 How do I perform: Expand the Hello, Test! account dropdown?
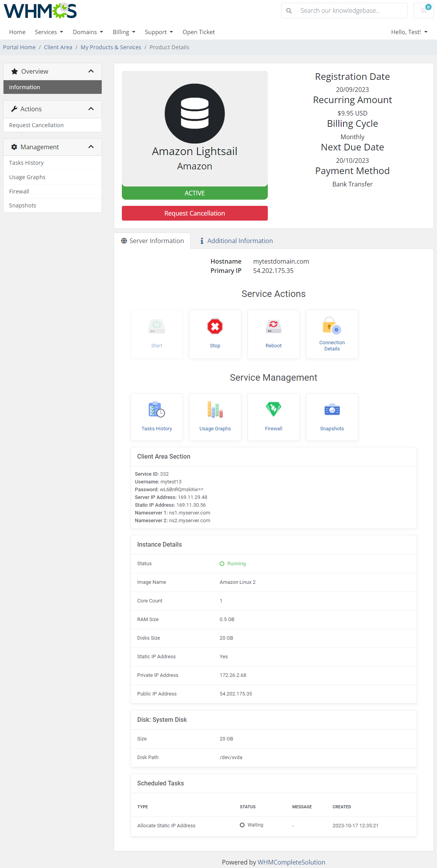(x=409, y=32)
